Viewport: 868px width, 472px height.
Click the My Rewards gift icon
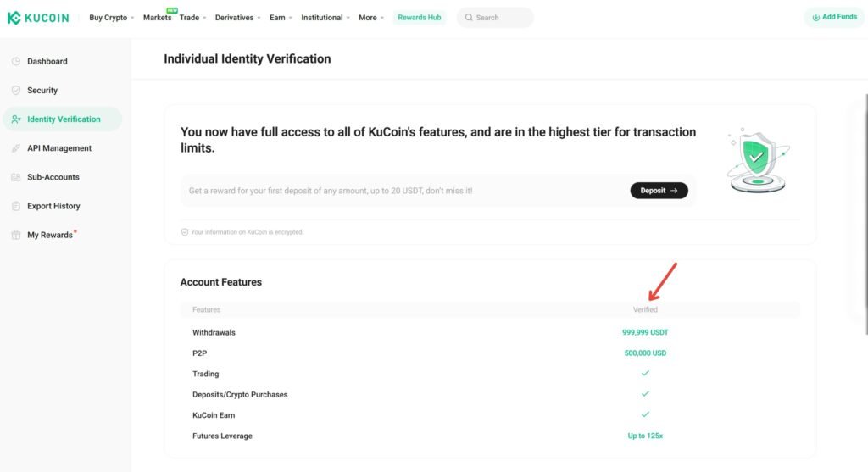tap(16, 235)
